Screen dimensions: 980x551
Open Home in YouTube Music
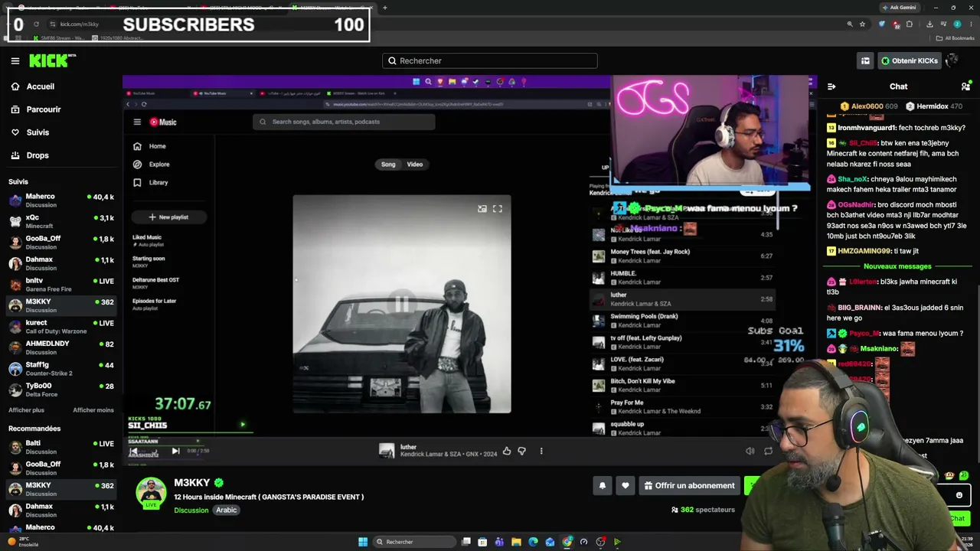[149, 146]
